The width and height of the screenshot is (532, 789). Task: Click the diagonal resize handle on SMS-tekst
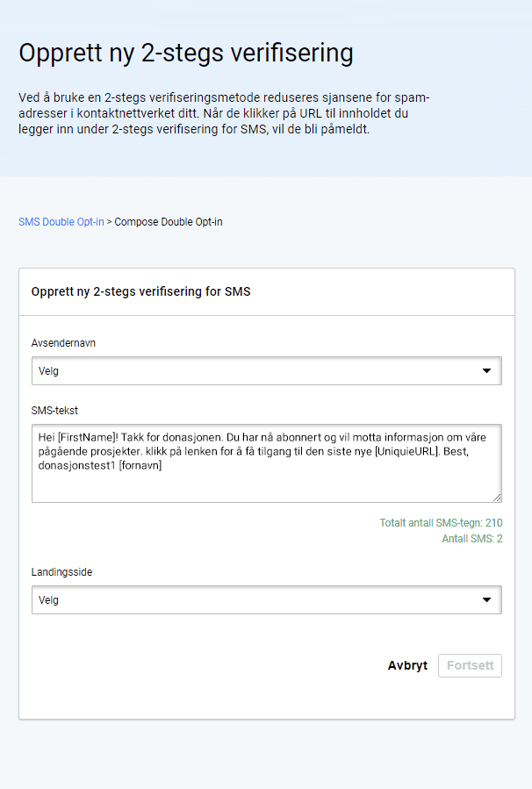(497, 498)
